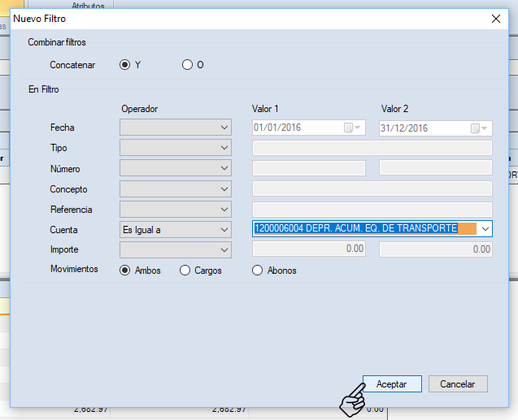The width and height of the screenshot is (518, 420).
Task: Click the Aceptar button
Action: [391, 383]
